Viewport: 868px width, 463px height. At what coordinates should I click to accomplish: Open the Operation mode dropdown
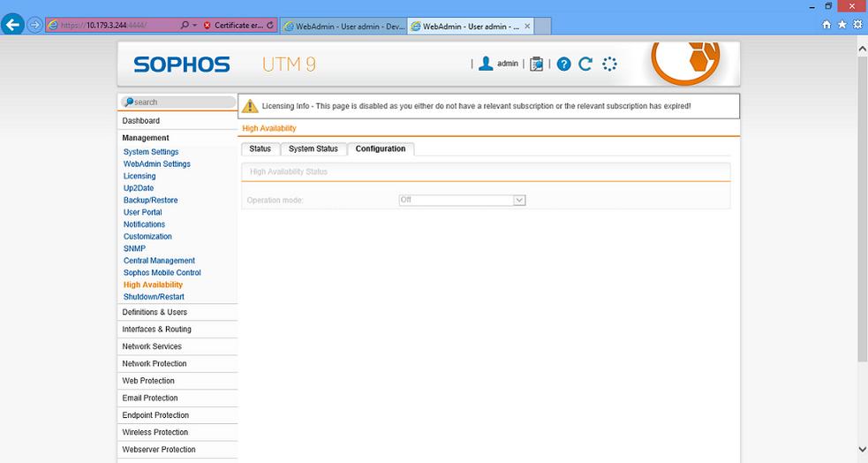point(462,200)
